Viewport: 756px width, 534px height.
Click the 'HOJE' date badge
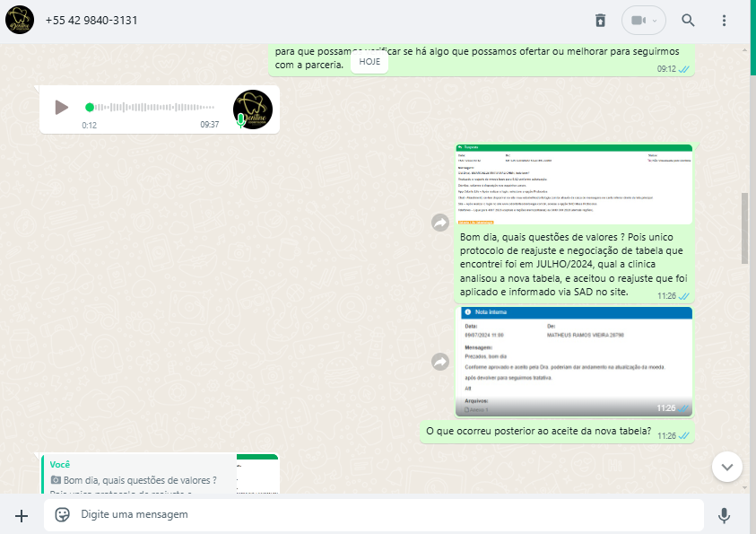[x=369, y=62]
